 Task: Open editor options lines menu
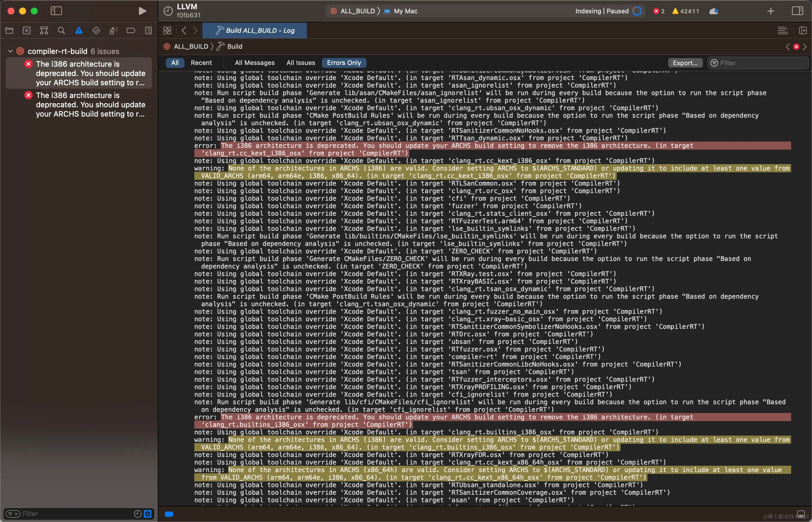(783, 30)
